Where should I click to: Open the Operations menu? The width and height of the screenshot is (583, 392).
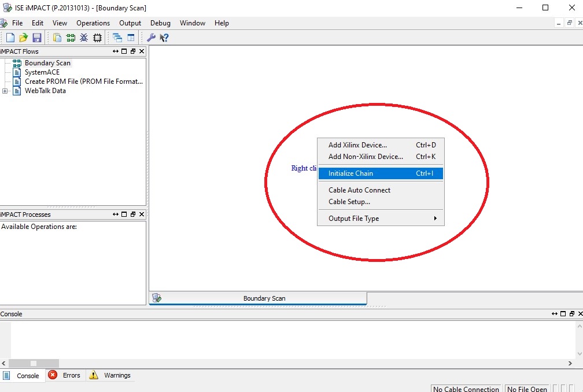(93, 23)
